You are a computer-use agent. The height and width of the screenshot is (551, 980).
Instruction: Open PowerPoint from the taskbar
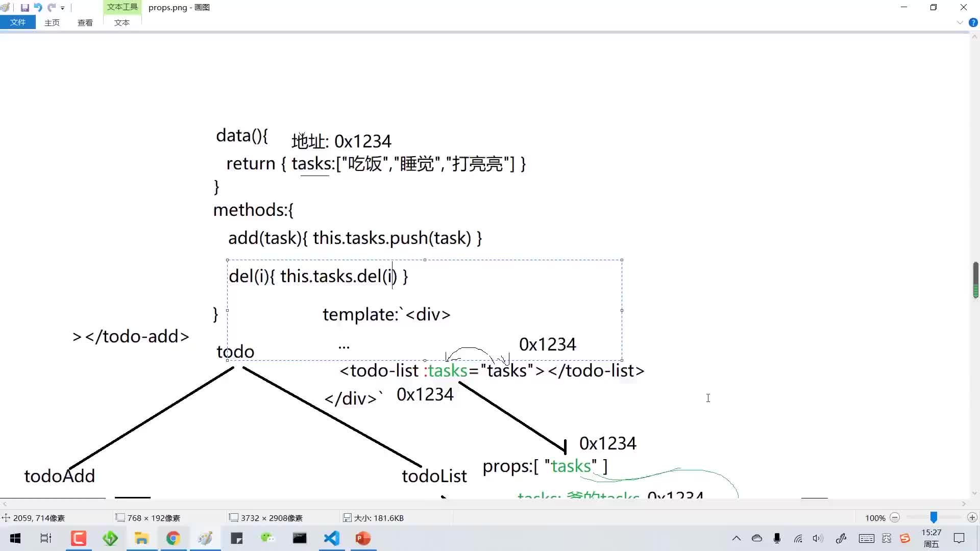point(363,538)
